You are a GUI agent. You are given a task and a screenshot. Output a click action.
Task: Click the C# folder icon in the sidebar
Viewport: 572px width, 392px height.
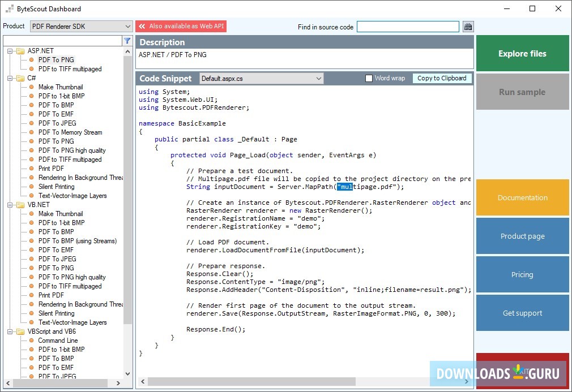click(21, 77)
